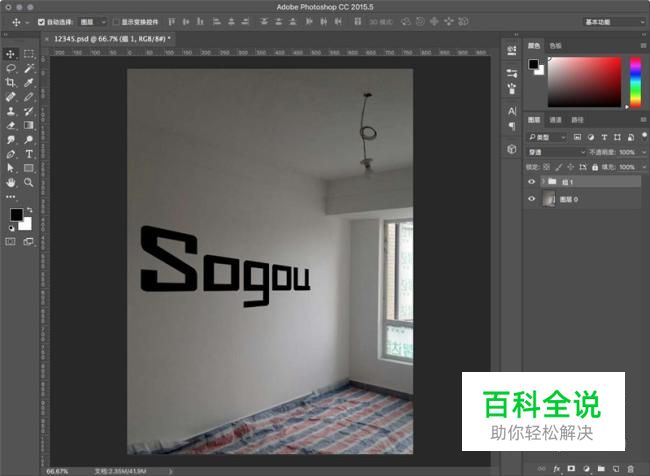This screenshot has height=476, width=650.
Task: Switch to the Paths (路径) tab
Action: [577, 120]
